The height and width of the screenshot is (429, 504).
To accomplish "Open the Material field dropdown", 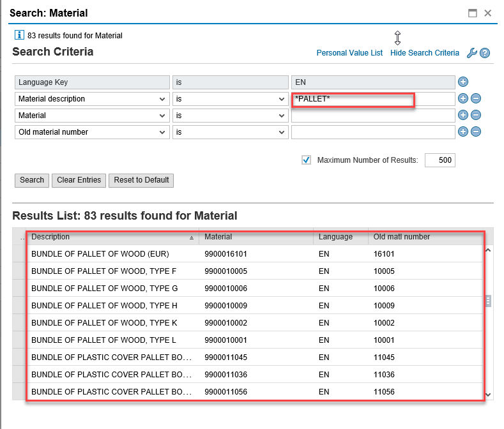I will (x=162, y=116).
